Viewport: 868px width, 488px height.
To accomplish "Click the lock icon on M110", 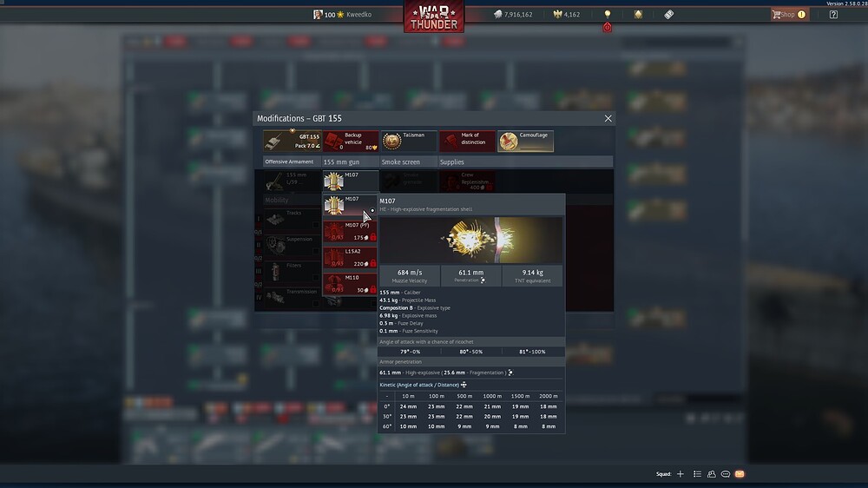I will (373, 290).
